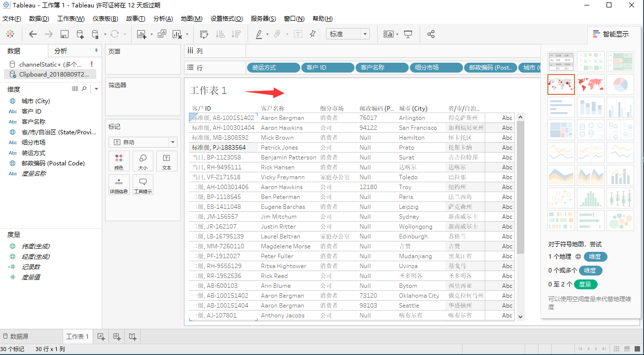Open the Dimensions pane menu arrow
The width and height of the screenshot is (644, 355).
(x=97, y=89)
